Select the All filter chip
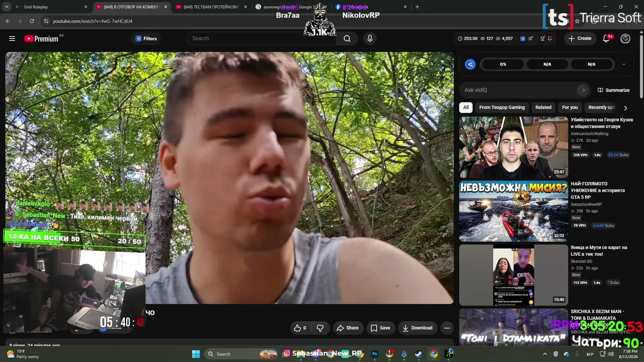 coord(466,108)
